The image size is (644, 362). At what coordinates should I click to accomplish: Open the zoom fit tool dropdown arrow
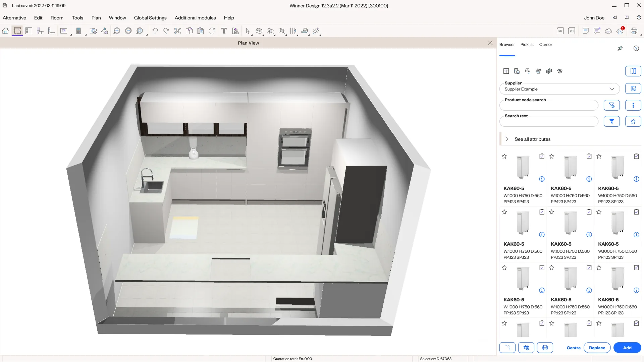tap(147, 35)
